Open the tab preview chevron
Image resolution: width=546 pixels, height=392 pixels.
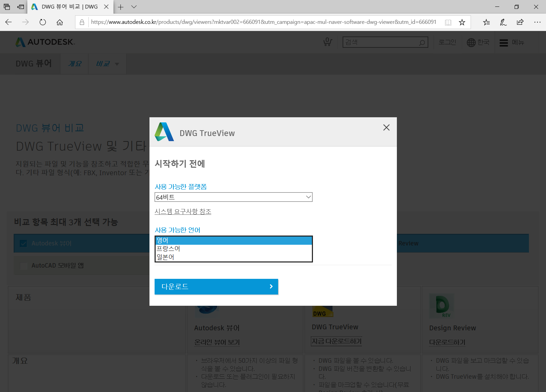[134, 7]
